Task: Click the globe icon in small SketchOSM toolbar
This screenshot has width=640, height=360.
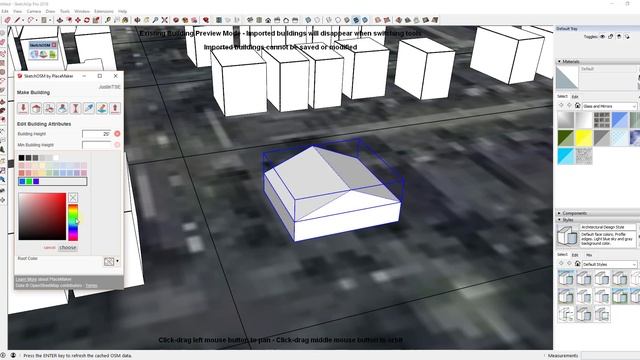Action: [35, 54]
